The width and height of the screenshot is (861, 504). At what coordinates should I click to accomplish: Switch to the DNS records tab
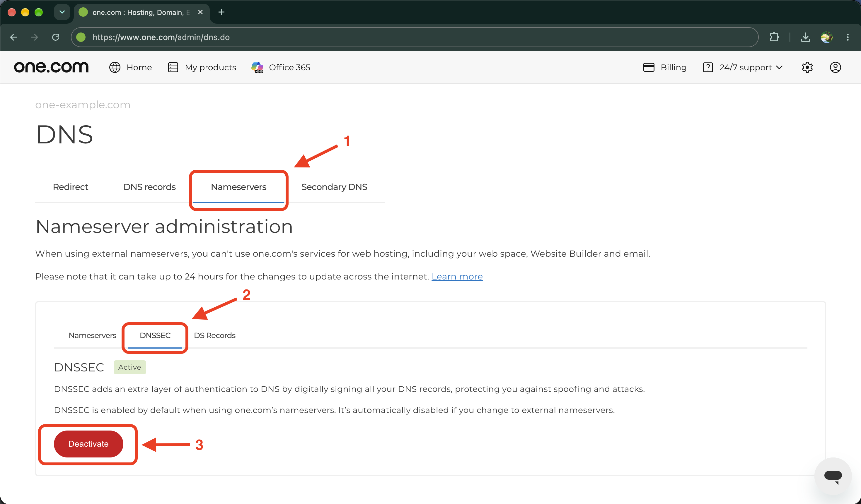(x=149, y=187)
